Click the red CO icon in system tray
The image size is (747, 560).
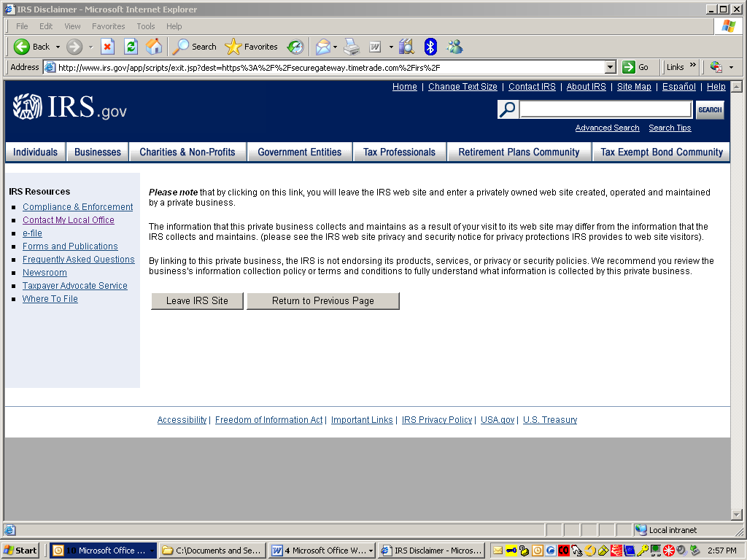tap(564, 551)
